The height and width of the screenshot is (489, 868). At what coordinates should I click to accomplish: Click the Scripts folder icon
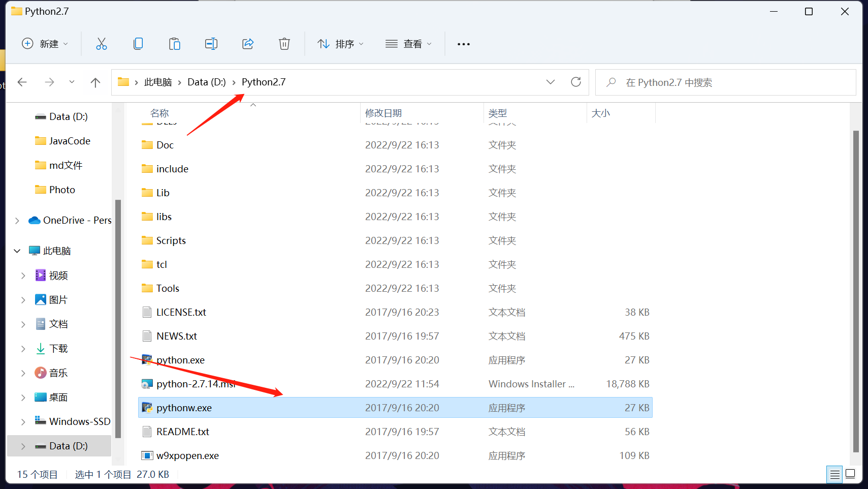pos(147,240)
